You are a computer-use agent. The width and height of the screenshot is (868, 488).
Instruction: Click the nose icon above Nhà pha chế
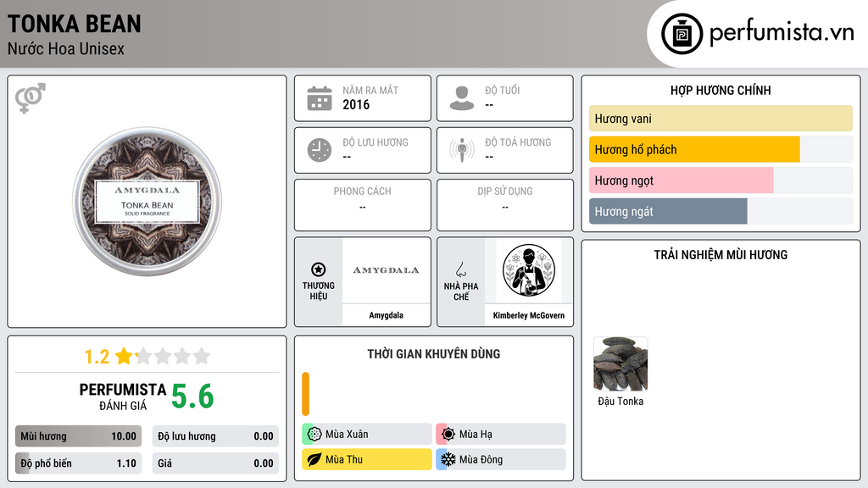(460, 269)
